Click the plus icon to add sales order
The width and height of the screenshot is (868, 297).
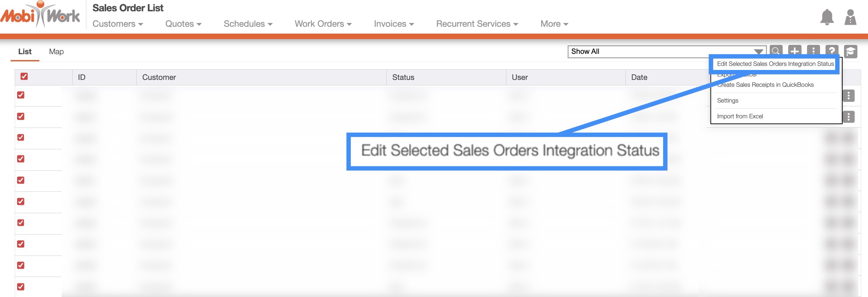click(794, 51)
